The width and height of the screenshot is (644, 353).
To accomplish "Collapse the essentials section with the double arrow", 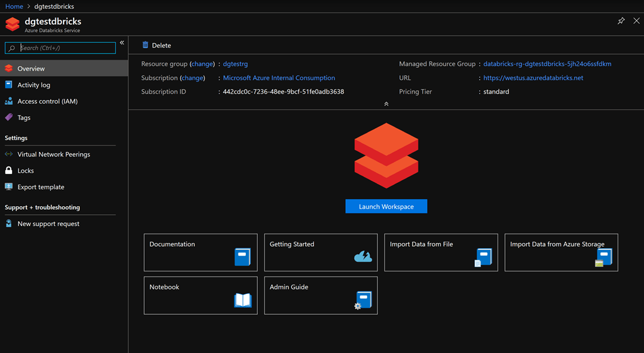I will click(386, 104).
